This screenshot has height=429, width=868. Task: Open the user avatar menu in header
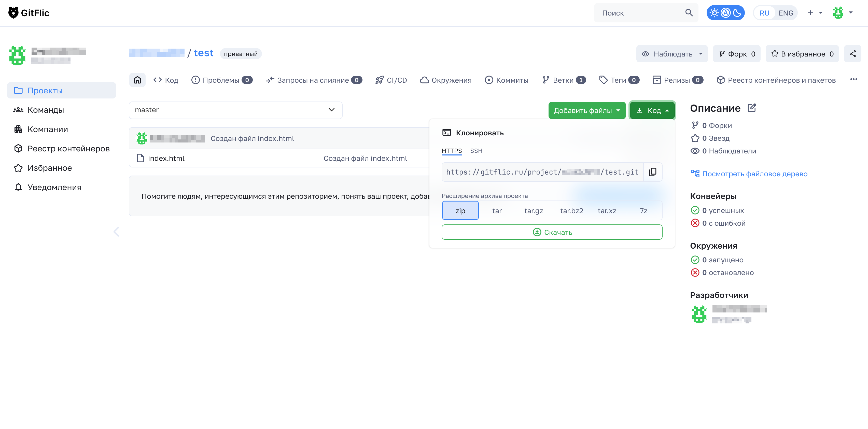click(842, 13)
